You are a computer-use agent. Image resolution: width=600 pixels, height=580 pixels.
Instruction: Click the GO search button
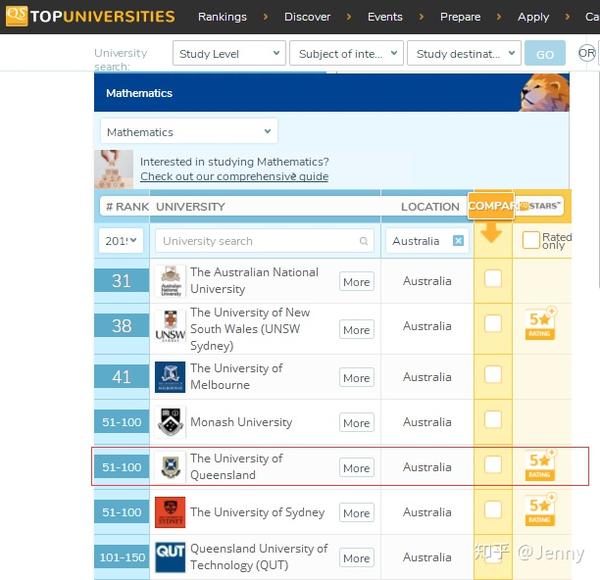[545, 53]
